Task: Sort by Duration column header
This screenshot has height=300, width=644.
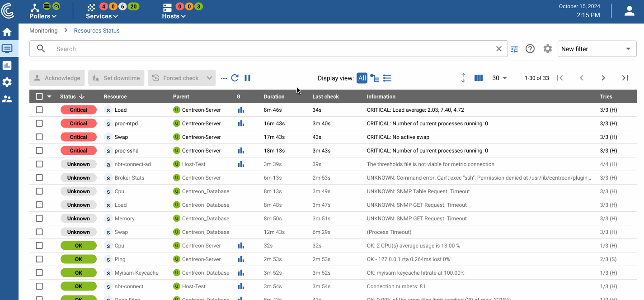Action: click(274, 96)
